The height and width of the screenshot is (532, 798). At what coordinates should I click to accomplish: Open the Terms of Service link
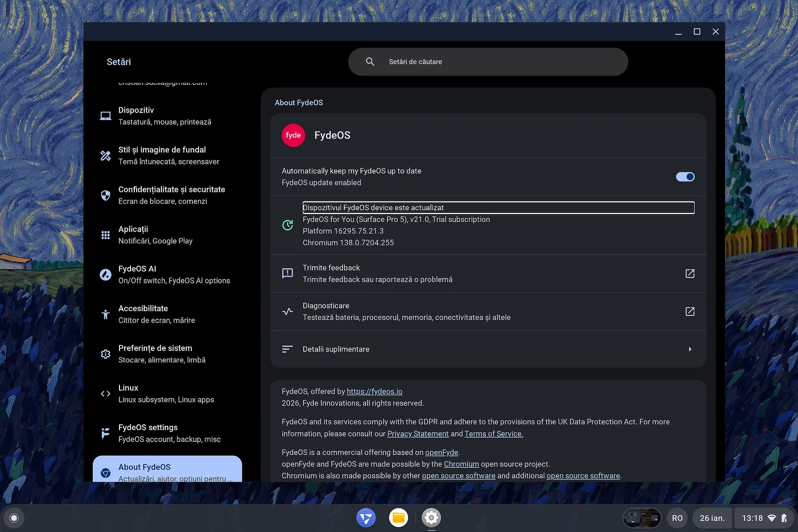pos(494,434)
